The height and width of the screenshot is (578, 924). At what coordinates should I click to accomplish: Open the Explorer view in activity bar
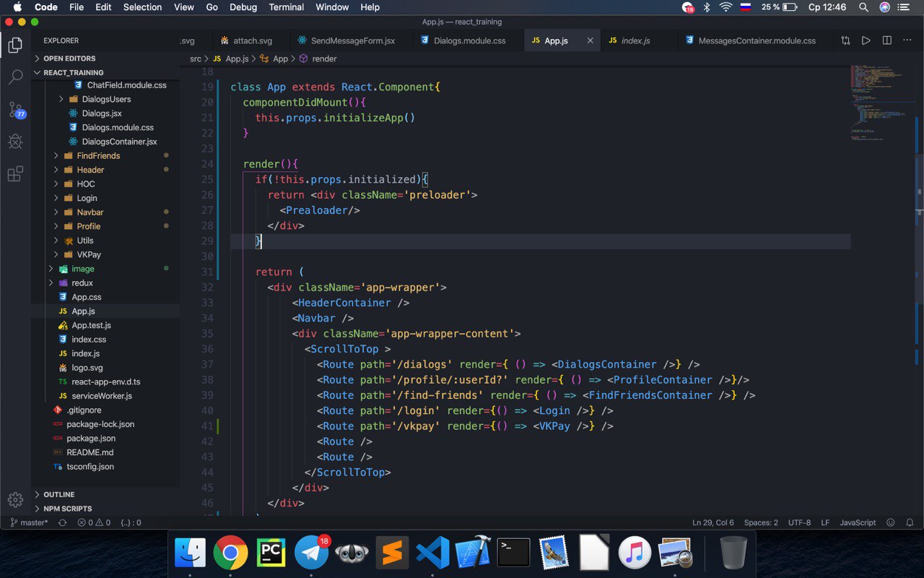click(x=15, y=46)
